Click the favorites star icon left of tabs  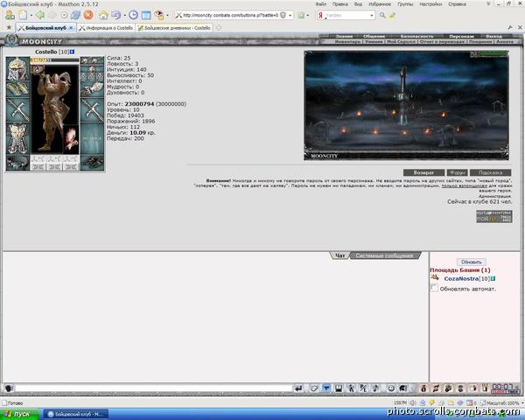point(9,27)
